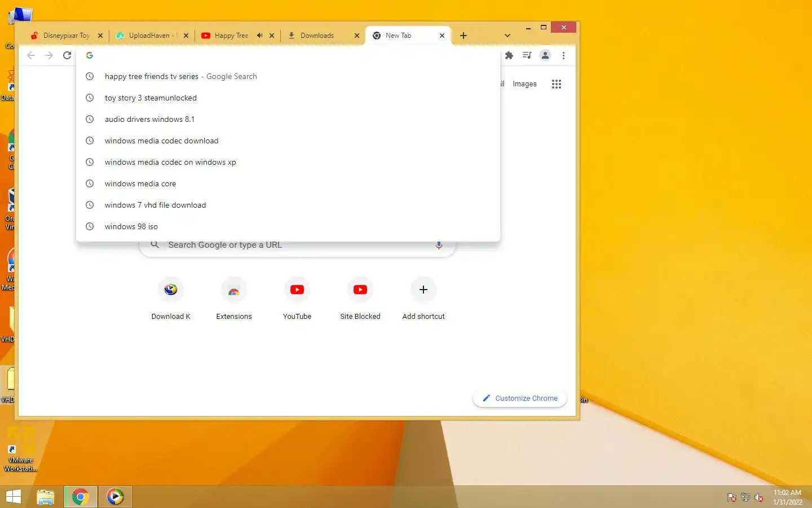Click the Chrome taskbar icon
Screen dimensions: 812x508
[80, 497]
